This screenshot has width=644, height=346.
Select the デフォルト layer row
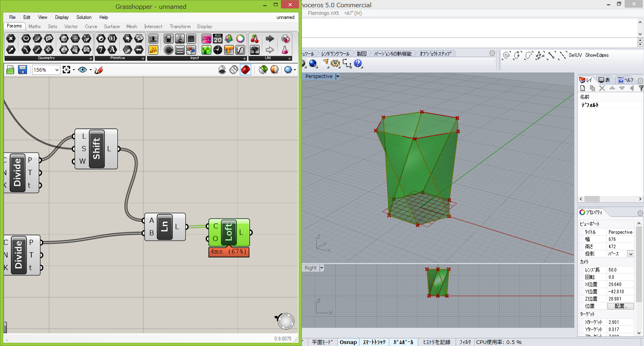(x=610, y=105)
